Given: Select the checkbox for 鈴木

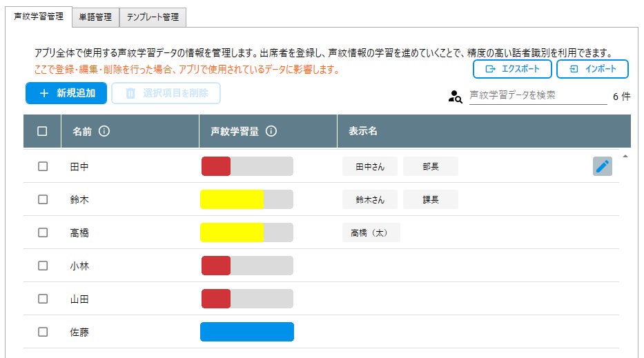Looking at the screenshot, I should click(43, 199).
